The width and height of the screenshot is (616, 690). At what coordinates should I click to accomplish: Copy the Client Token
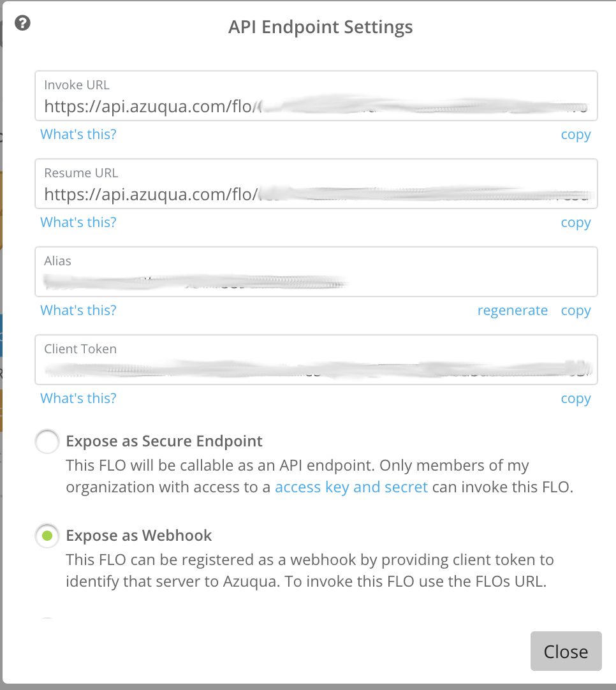(575, 399)
